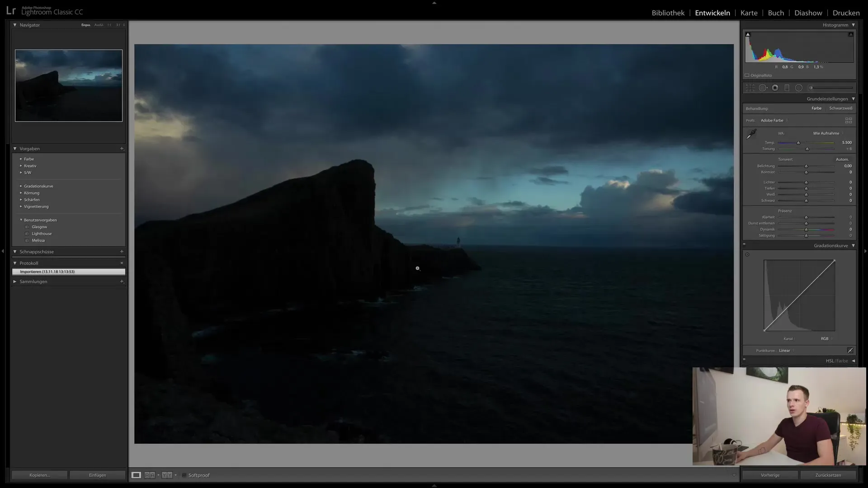Adjust the Temp. slider handle
The image size is (868, 488).
point(798,143)
